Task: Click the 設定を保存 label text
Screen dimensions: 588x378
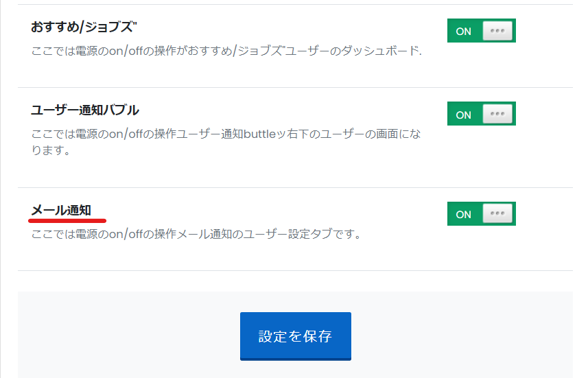Action: point(296,336)
